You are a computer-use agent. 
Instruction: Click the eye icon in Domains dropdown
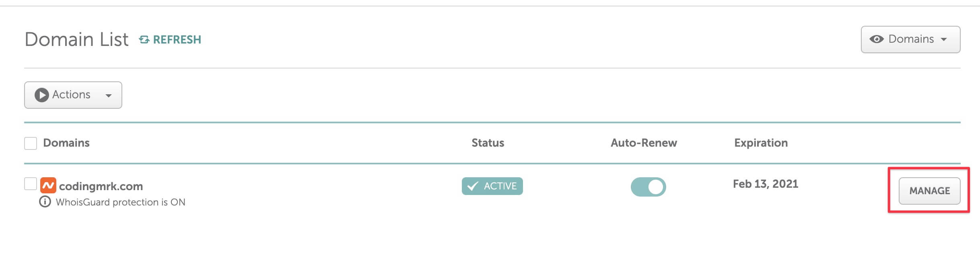click(877, 39)
